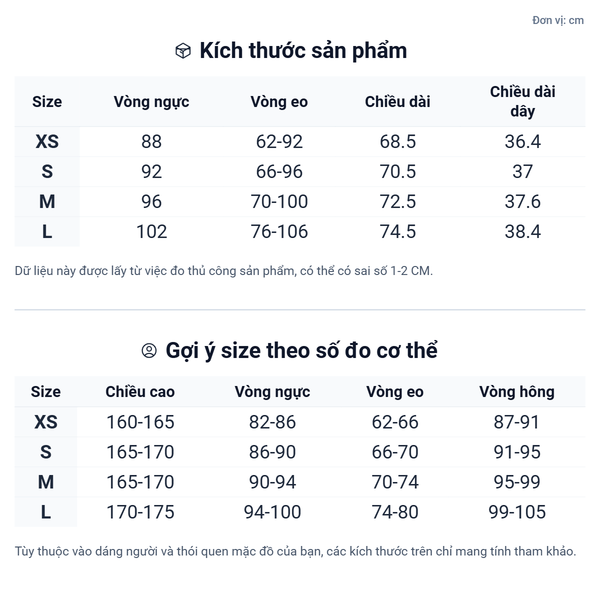Click the 76-106 waist cell

(x=279, y=232)
